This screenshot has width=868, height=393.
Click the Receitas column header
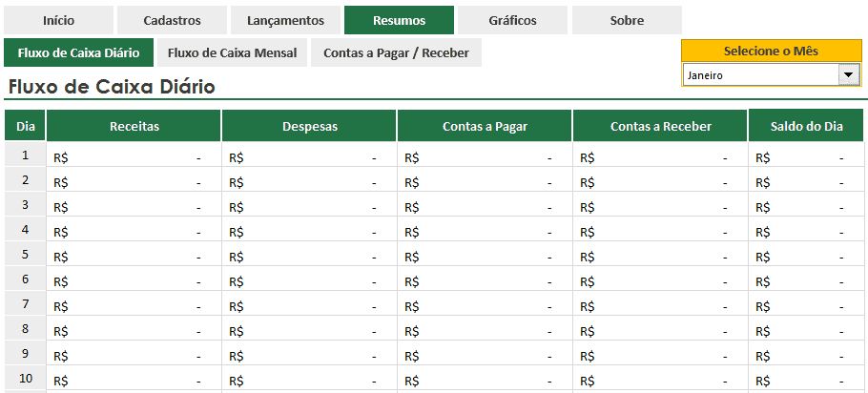(x=134, y=126)
